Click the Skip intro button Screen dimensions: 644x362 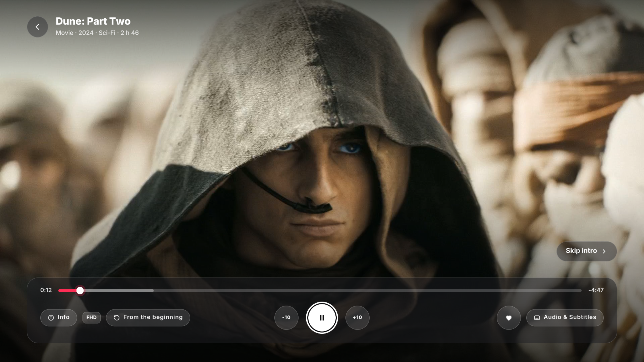coord(586,251)
